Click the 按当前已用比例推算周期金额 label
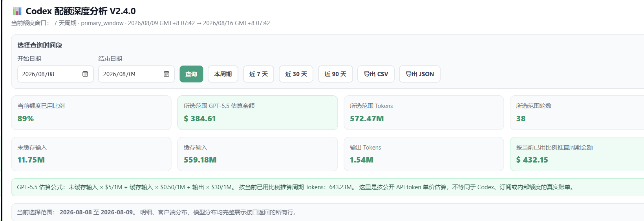Viewport: 644px width, 221px height. pos(554,148)
